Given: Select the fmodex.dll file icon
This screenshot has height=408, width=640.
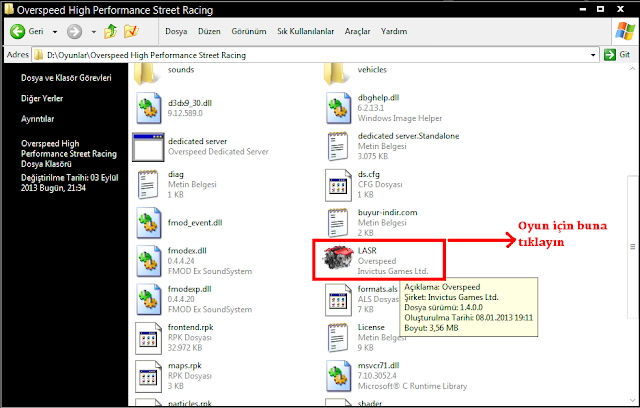Looking at the screenshot, I should [149, 261].
